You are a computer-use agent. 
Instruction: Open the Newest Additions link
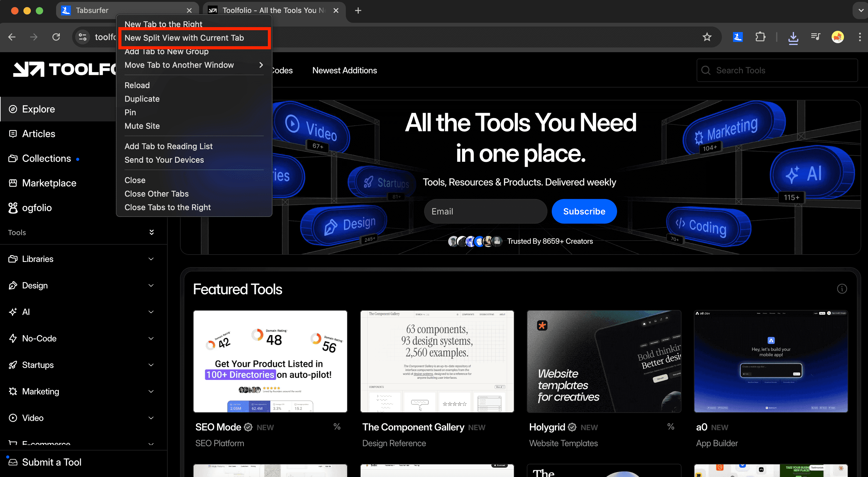tap(344, 70)
